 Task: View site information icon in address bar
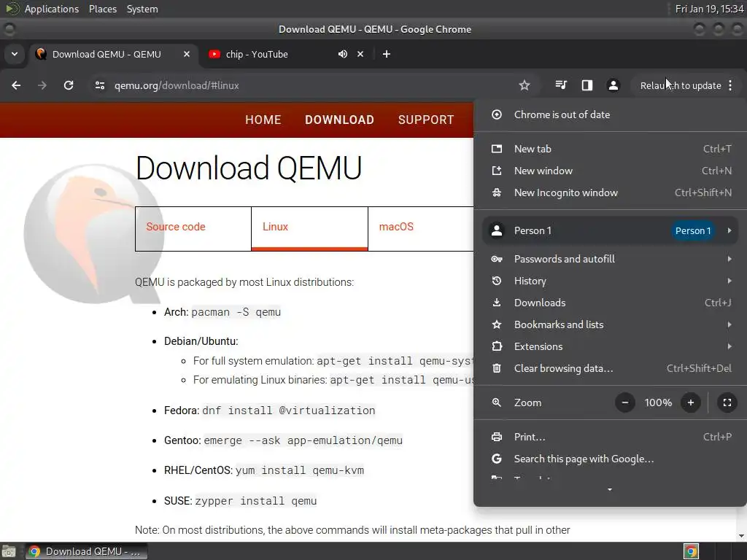pos(99,85)
